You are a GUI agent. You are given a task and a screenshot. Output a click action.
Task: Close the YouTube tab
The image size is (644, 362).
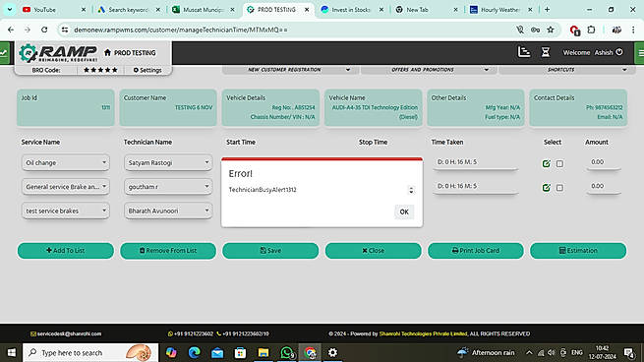click(84, 10)
